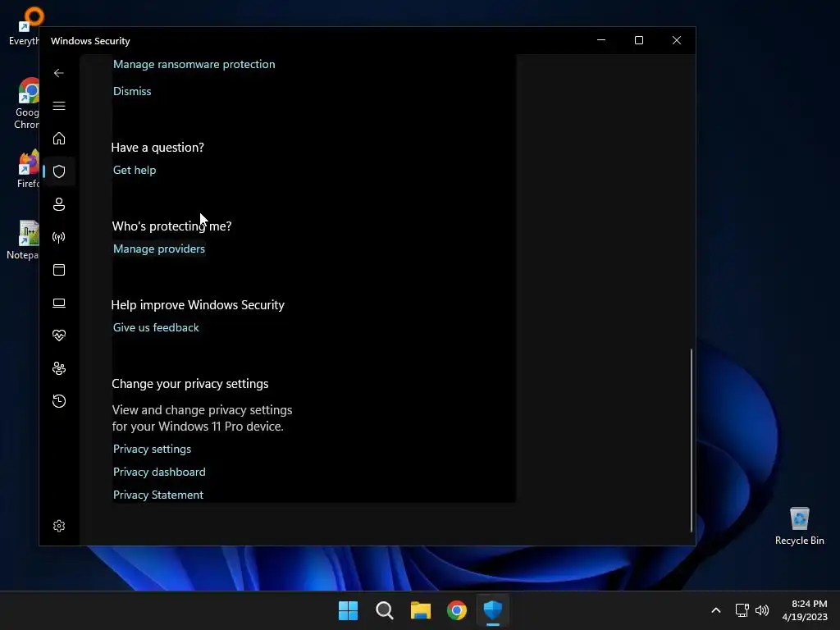Open Account protection person icon
The image size is (840, 630).
click(59, 204)
